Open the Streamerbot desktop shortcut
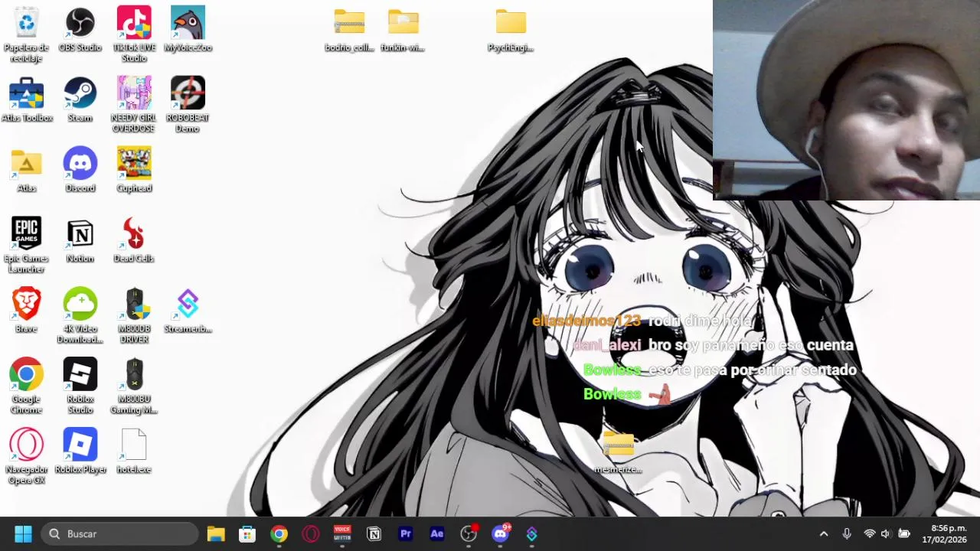The width and height of the screenshot is (980, 551). coord(188,311)
